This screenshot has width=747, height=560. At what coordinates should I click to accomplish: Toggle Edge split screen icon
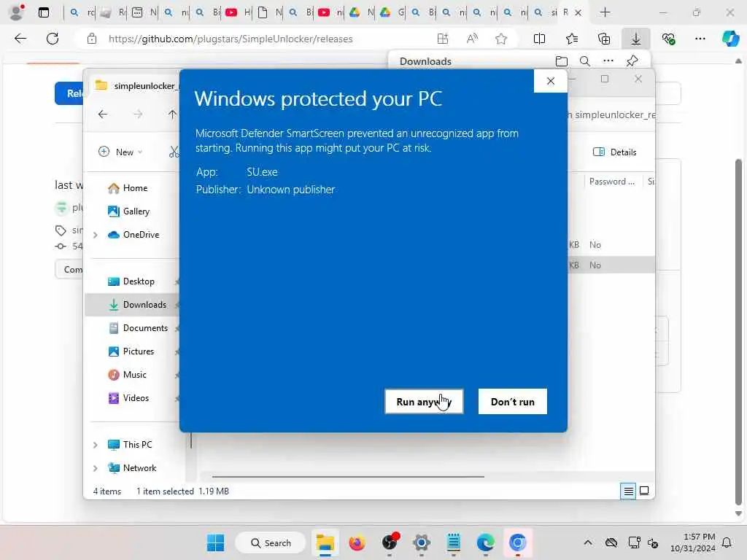(539, 39)
